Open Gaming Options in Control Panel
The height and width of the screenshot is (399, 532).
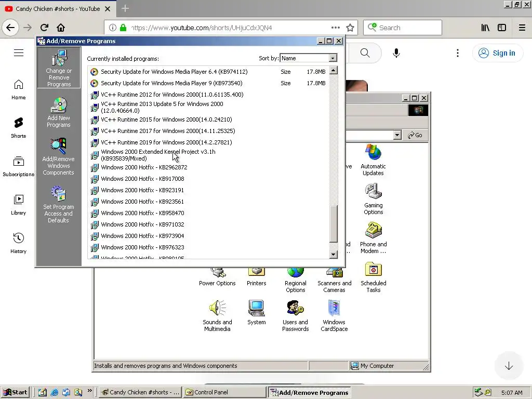click(373, 199)
